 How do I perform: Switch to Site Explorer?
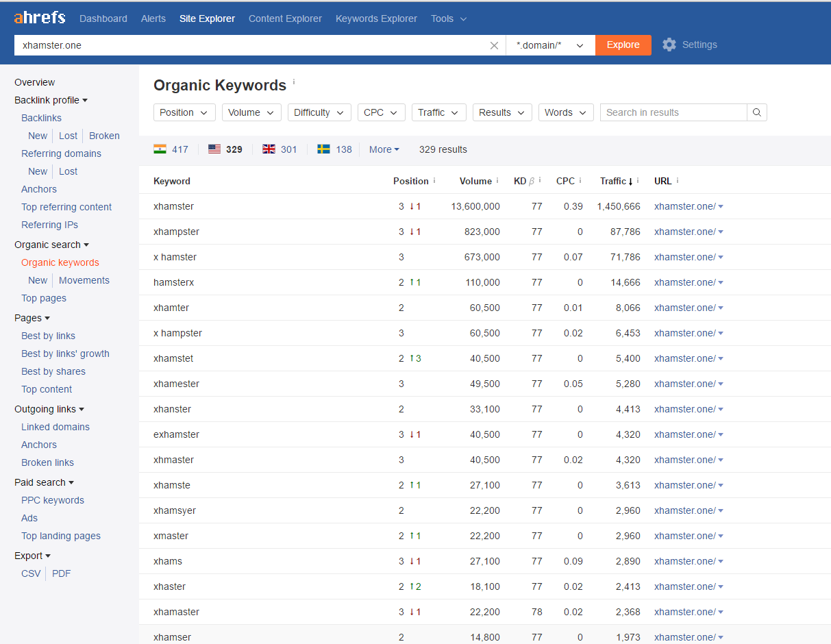tap(207, 18)
